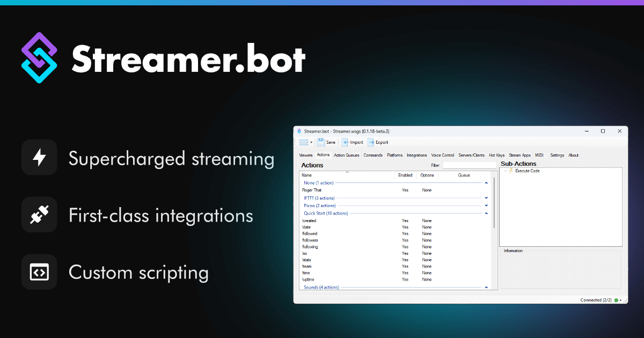Click the hamburger menu icon on the toolbar

pyautogui.click(x=304, y=142)
